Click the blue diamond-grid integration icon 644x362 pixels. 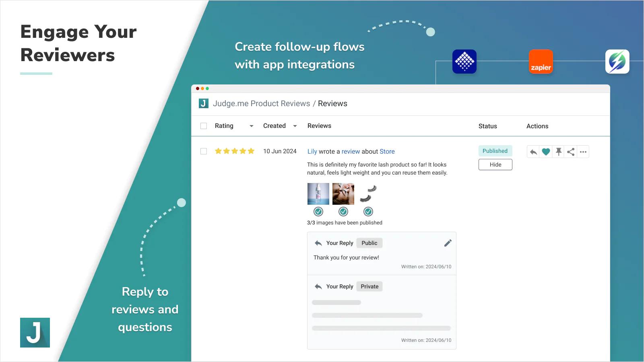464,62
